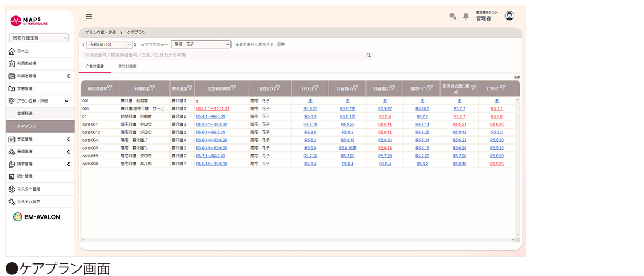644x276 pixels.
Task: Filter the 認定有効期間 column
Action: (233, 88)
